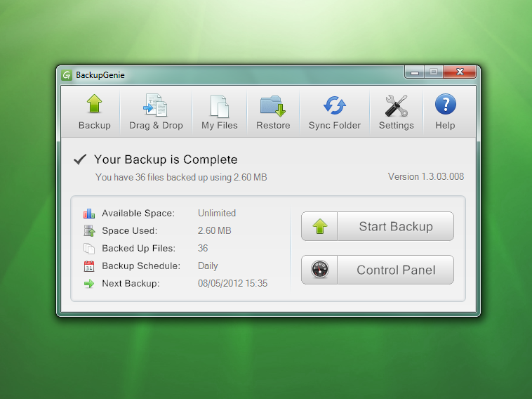Click the 'Backup Schedule:' label
The height and width of the screenshot is (399, 532).
click(x=141, y=266)
